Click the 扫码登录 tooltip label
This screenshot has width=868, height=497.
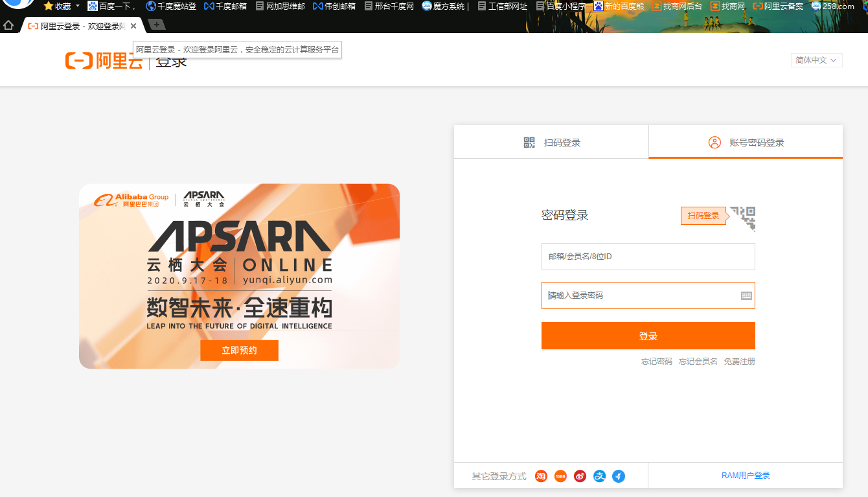(703, 216)
